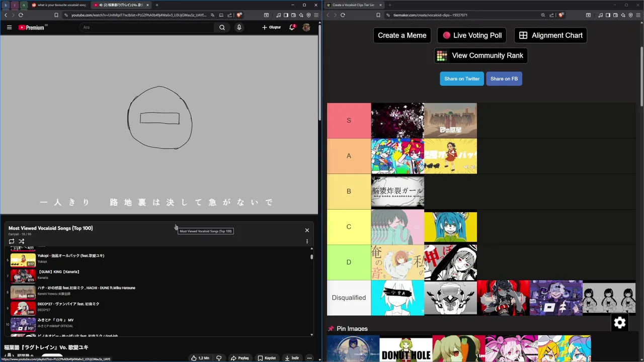Image resolution: width=644 pixels, height=362 pixels.
Task: Like the video (1,2 Mn)
Action: (200, 358)
